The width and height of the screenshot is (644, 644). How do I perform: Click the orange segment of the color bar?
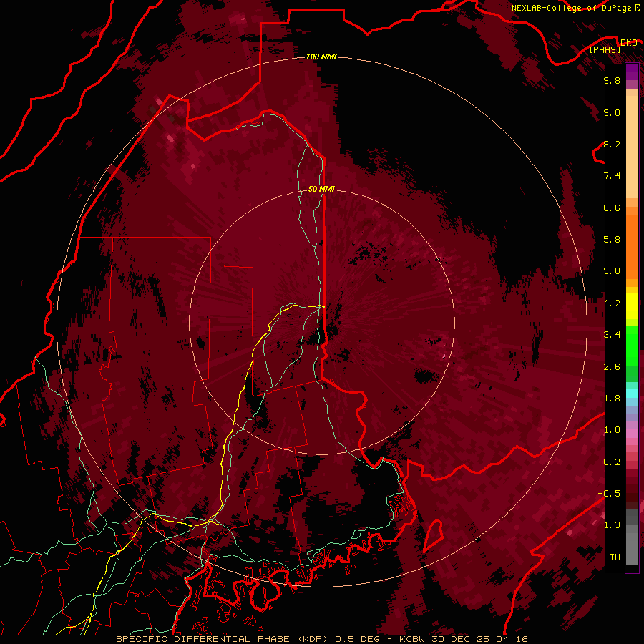coord(632,248)
